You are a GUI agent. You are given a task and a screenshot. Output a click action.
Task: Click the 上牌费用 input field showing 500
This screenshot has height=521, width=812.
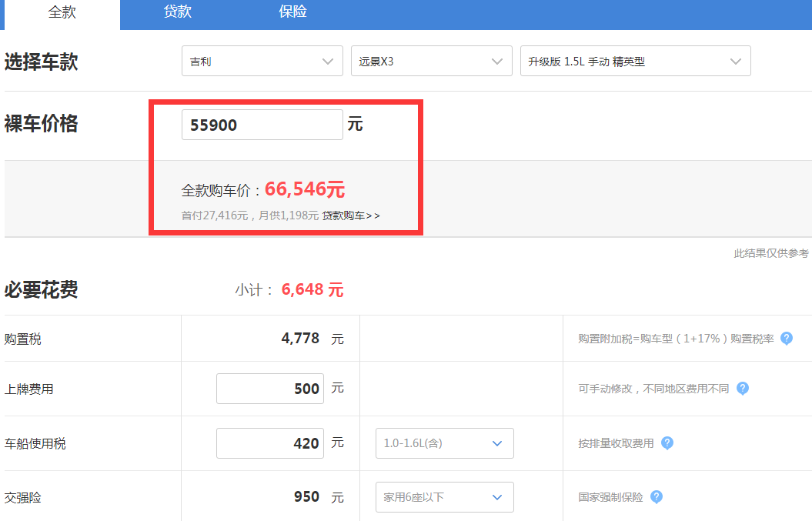270,389
